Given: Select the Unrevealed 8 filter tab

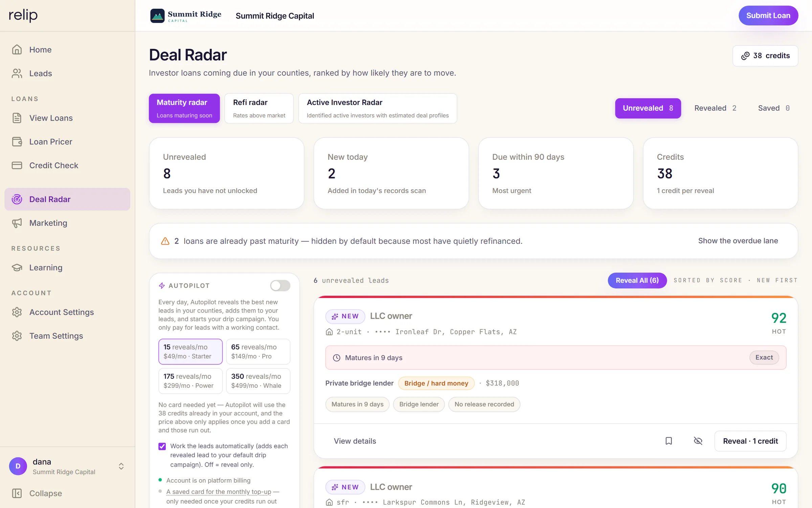Looking at the screenshot, I should (648, 108).
